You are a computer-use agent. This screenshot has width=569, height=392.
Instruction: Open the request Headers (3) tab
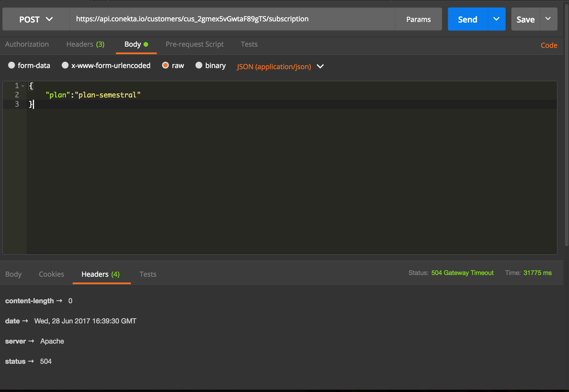coord(85,44)
